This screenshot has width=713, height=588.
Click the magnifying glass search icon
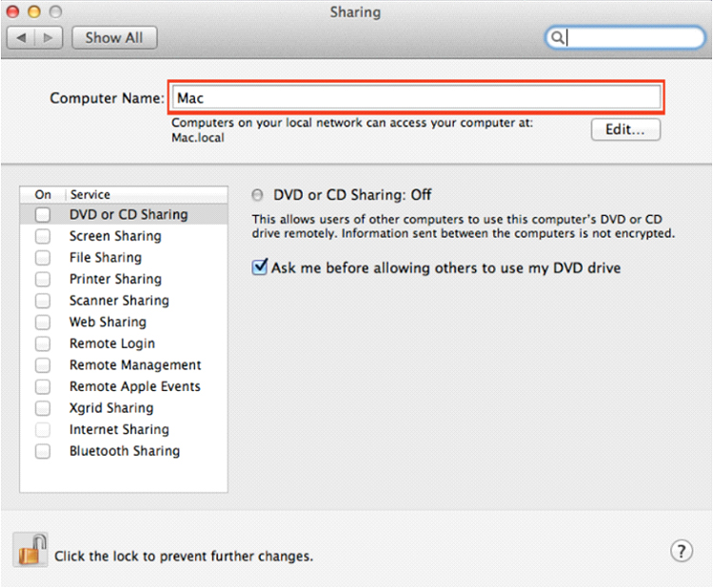pos(557,37)
